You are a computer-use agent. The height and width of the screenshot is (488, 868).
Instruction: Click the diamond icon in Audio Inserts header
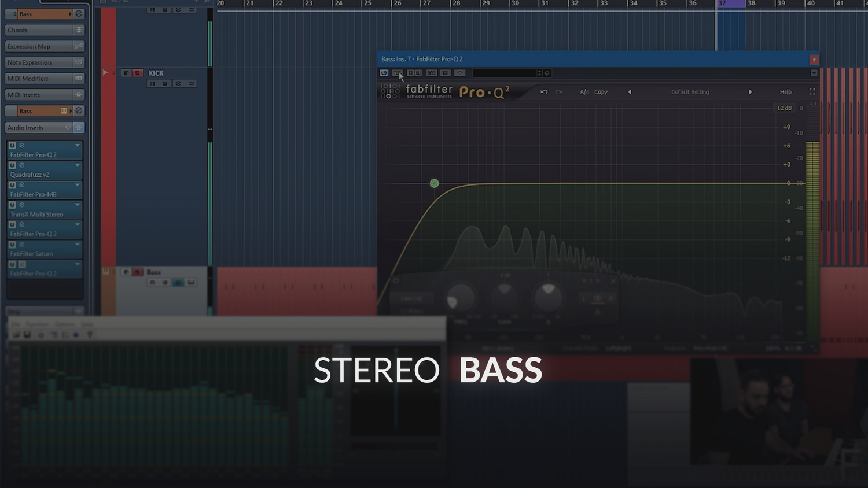click(x=68, y=127)
